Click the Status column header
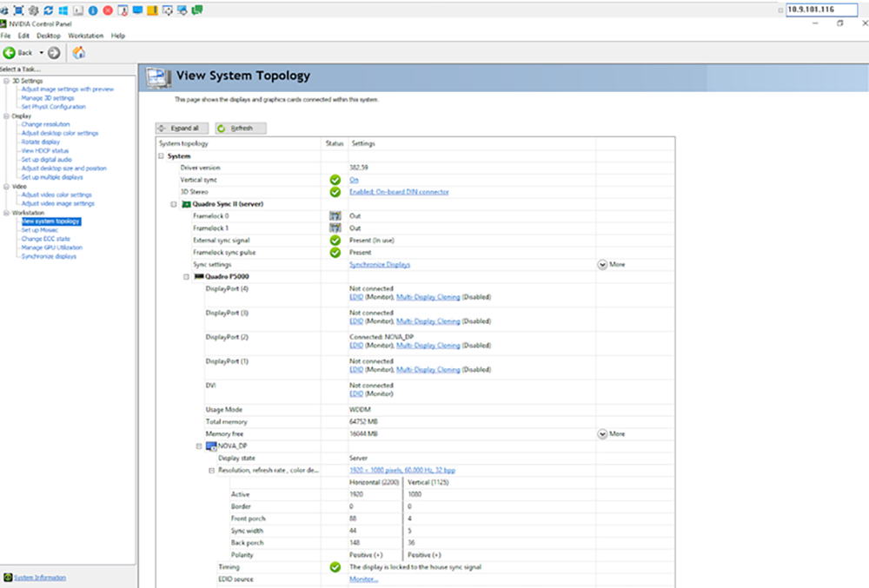The height and width of the screenshot is (588, 869). [335, 143]
